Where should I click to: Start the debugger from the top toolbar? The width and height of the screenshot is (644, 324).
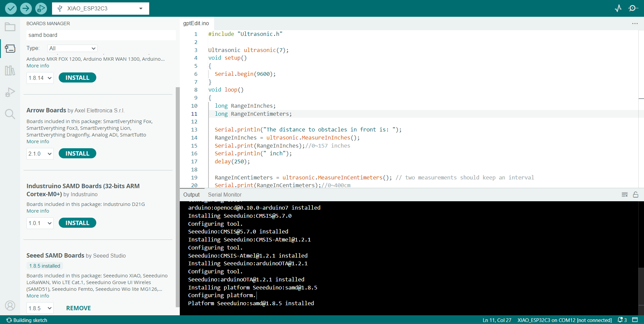pos(41,8)
